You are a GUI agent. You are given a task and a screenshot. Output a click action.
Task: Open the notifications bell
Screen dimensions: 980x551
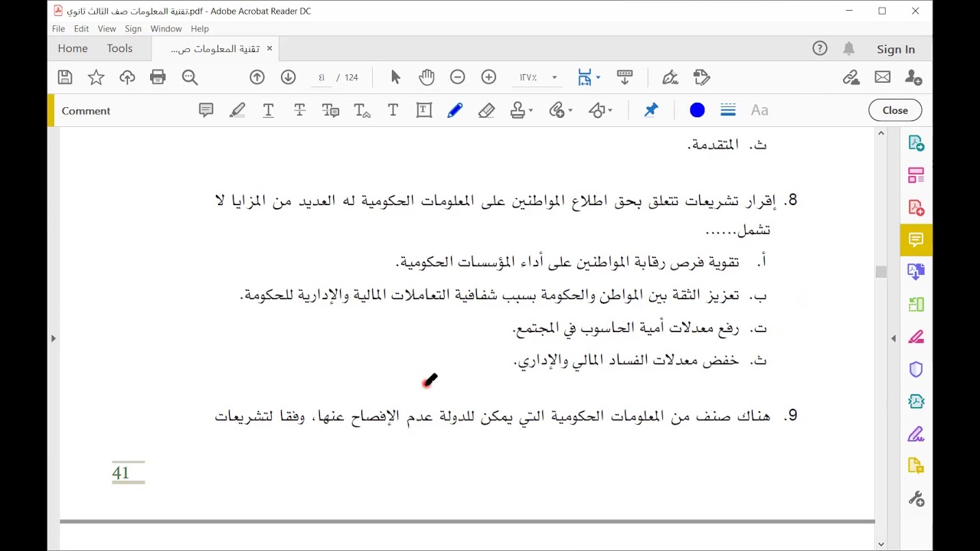click(x=848, y=48)
